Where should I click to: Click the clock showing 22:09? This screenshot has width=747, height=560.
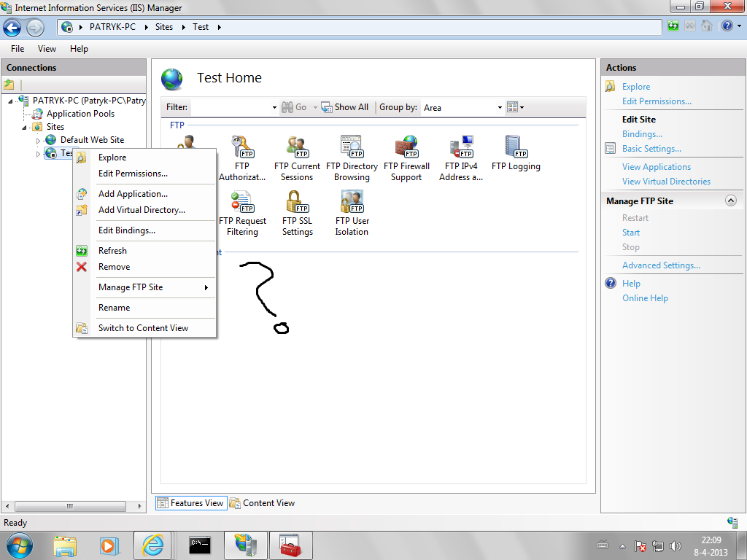(711, 540)
